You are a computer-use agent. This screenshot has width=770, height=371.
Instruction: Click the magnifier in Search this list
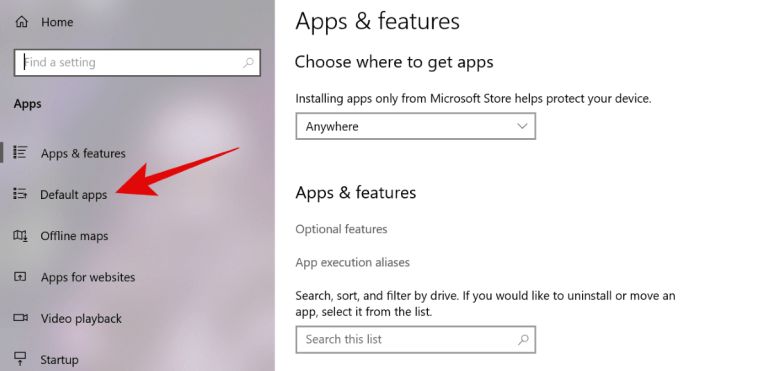pos(523,339)
